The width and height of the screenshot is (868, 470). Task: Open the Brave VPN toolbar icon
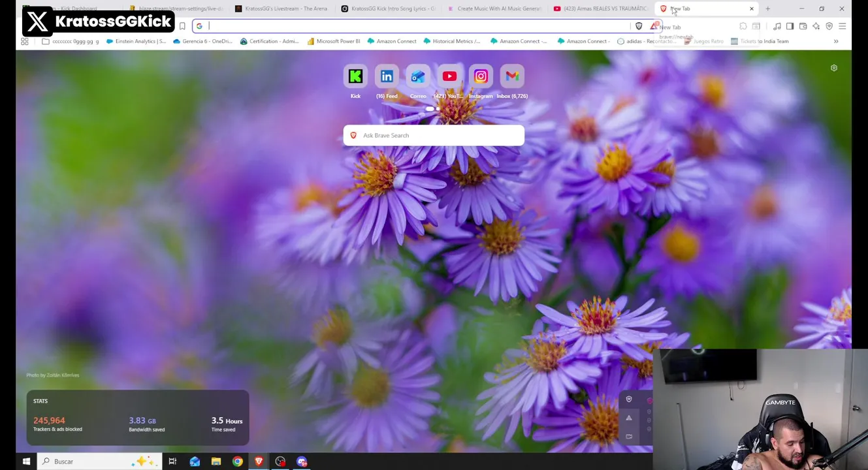coord(829,26)
